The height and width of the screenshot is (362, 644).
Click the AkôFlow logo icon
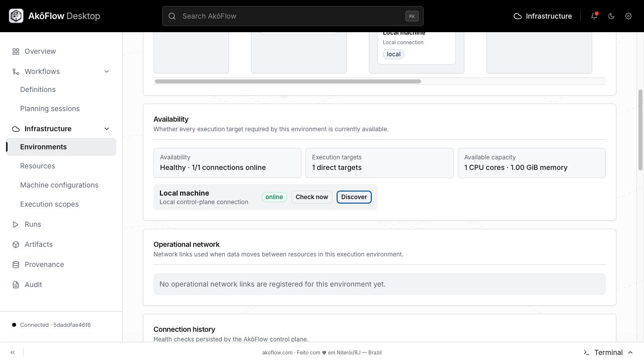click(x=16, y=16)
